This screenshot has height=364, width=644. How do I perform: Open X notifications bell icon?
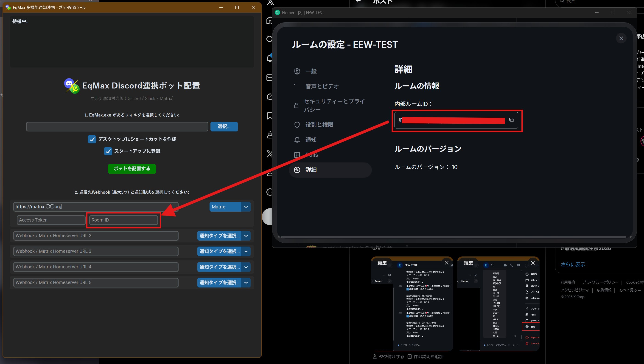[269, 58]
